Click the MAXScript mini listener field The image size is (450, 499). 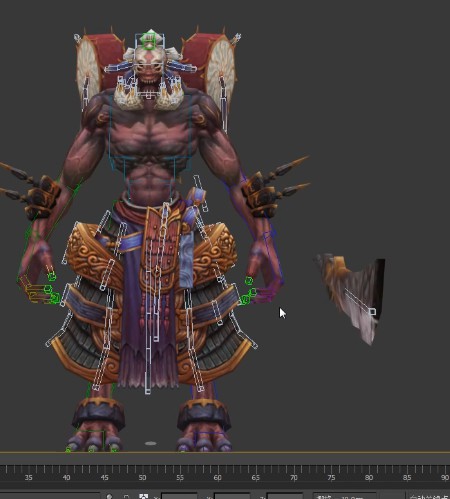tap(50, 496)
